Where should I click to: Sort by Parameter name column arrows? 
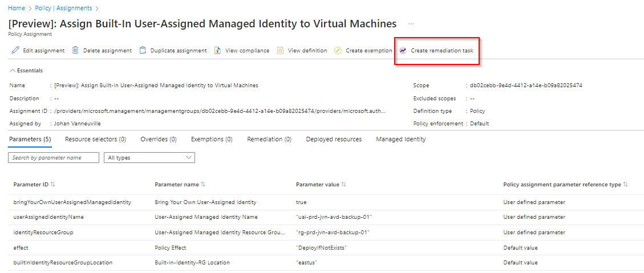(203, 185)
